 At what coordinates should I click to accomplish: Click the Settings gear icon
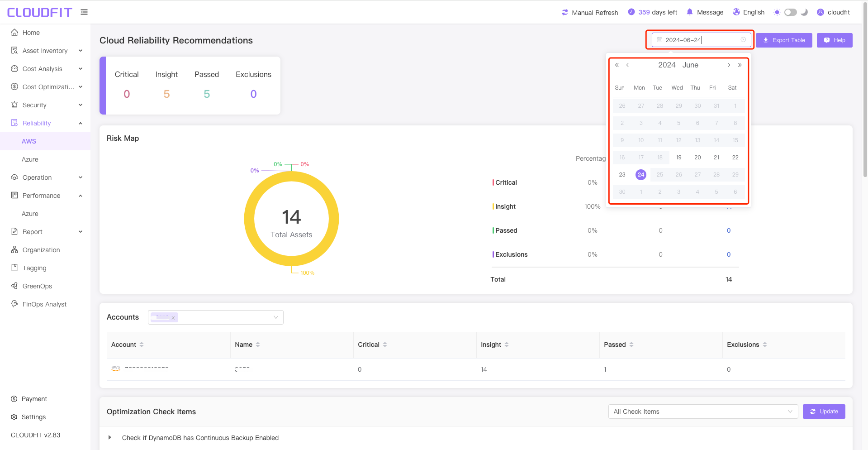[x=14, y=417]
